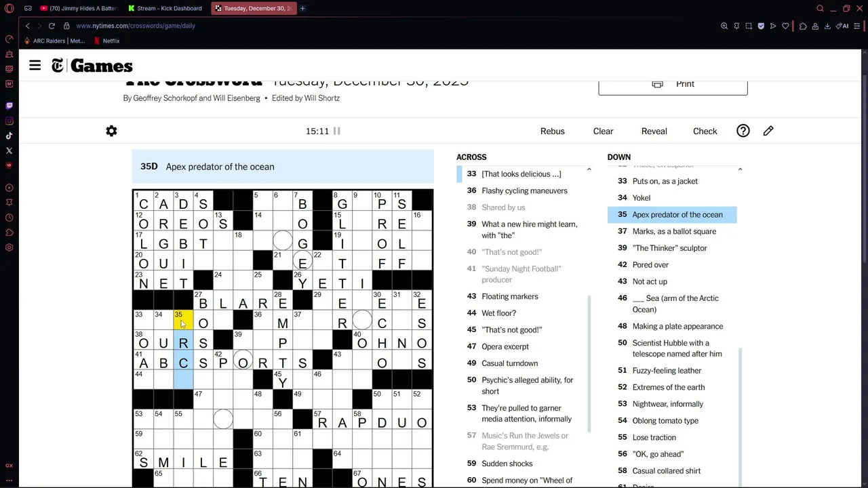Toggle pencil mode

point(768,131)
